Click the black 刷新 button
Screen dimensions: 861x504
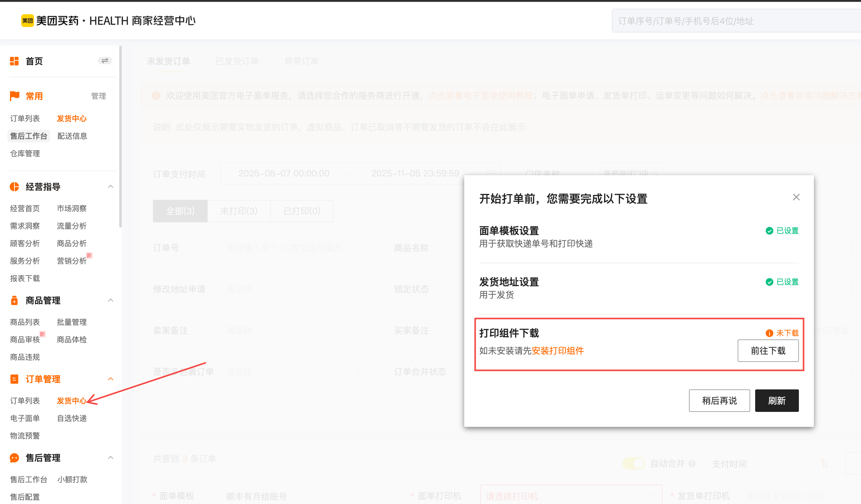point(777,400)
